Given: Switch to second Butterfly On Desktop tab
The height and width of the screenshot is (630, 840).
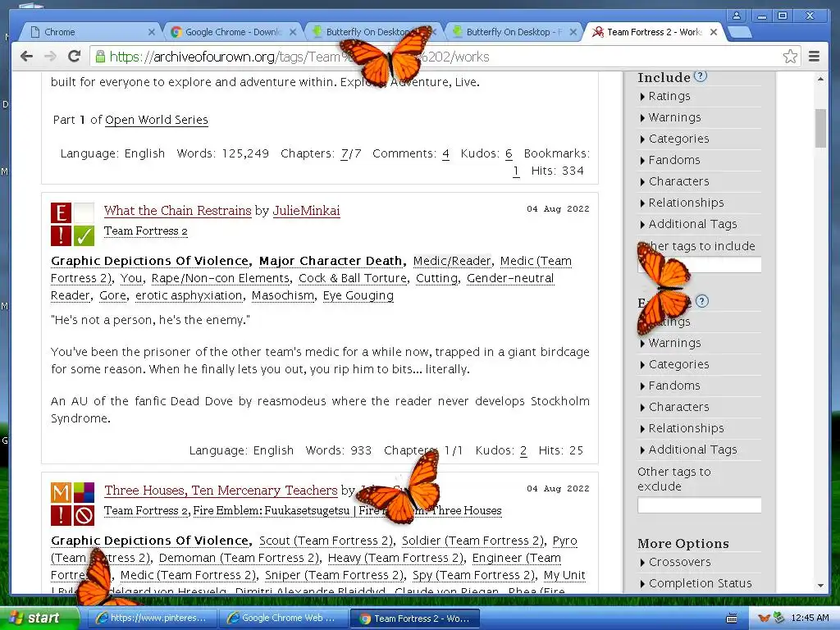Looking at the screenshot, I should pos(508,32).
